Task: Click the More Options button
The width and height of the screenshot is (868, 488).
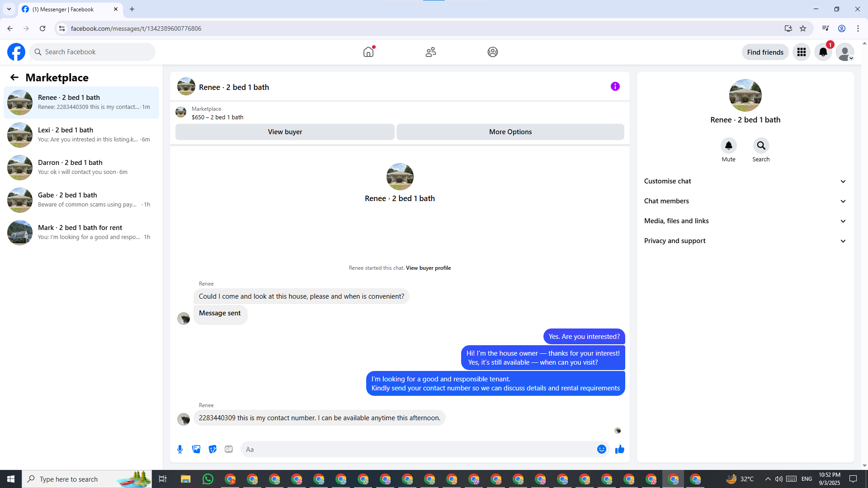Action: [x=510, y=132]
